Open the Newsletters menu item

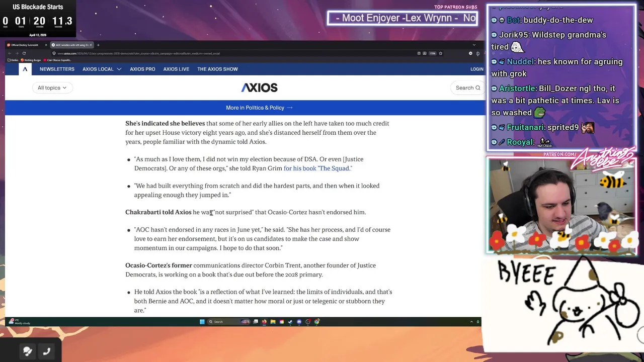[57, 69]
